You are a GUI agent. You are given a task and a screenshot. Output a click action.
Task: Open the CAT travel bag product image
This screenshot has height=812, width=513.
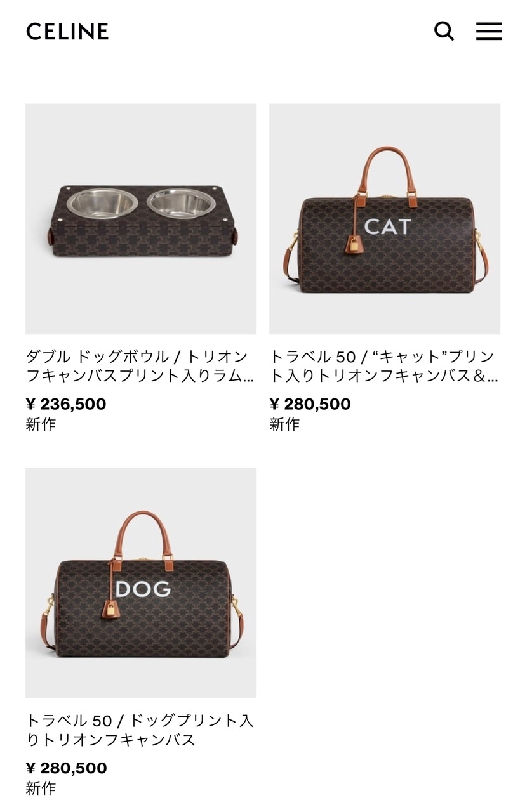click(385, 219)
